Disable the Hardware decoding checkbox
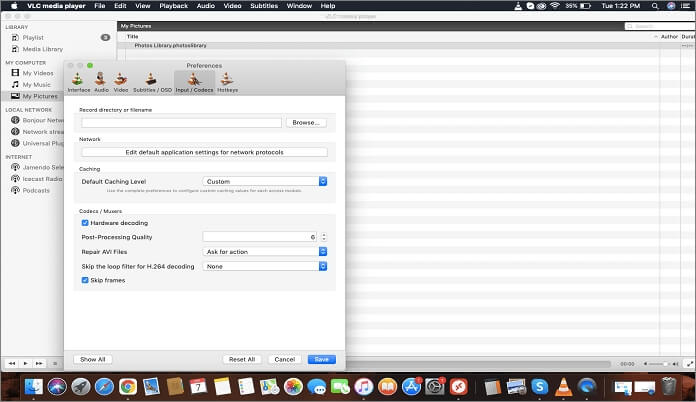The width and height of the screenshot is (696, 402). pyautogui.click(x=85, y=223)
